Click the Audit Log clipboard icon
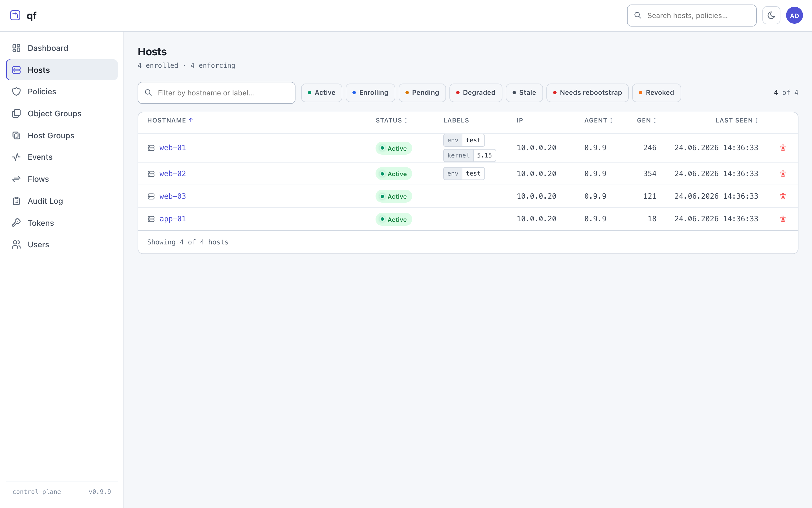The width and height of the screenshot is (812, 508). [16, 201]
